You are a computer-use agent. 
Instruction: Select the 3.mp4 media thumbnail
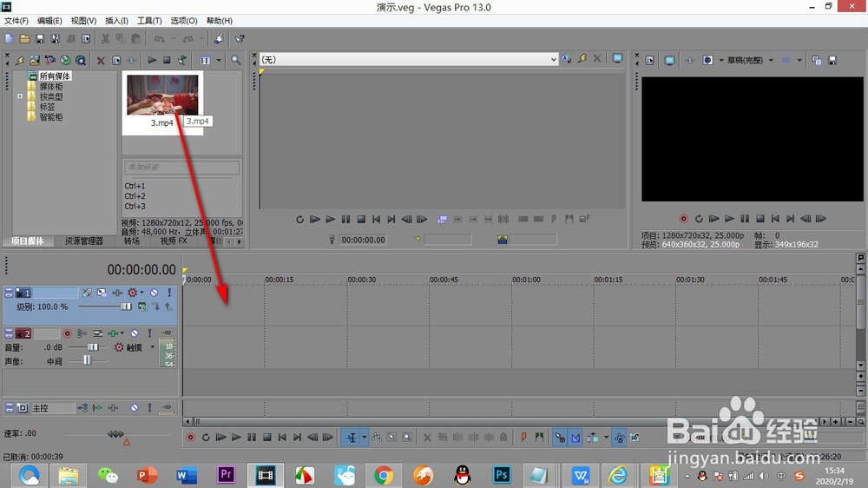[x=162, y=96]
